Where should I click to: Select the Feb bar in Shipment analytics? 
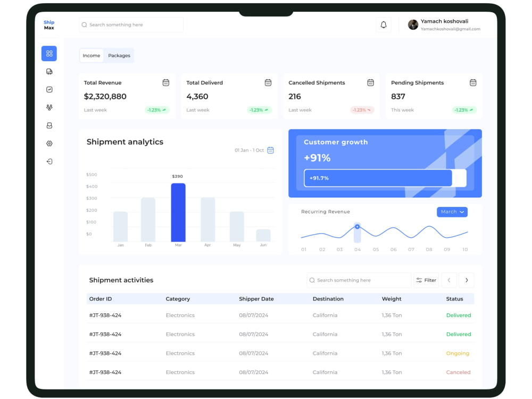pos(148,220)
